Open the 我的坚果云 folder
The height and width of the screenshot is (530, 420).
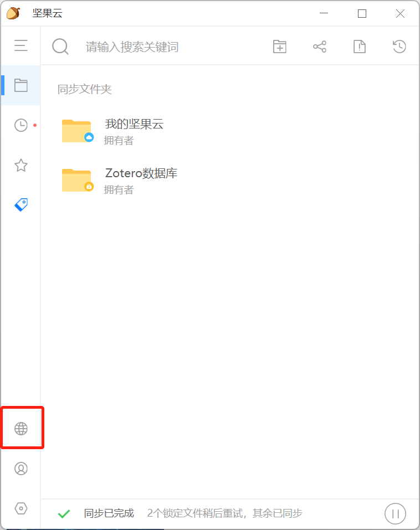point(134,131)
